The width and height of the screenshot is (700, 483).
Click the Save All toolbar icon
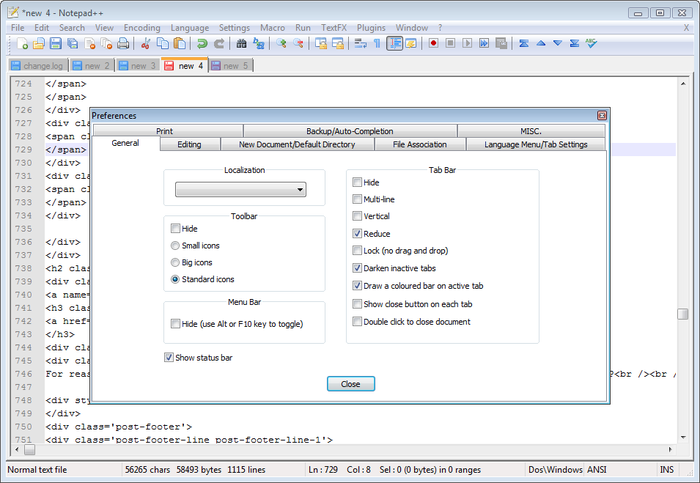pyautogui.click(x=72, y=44)
